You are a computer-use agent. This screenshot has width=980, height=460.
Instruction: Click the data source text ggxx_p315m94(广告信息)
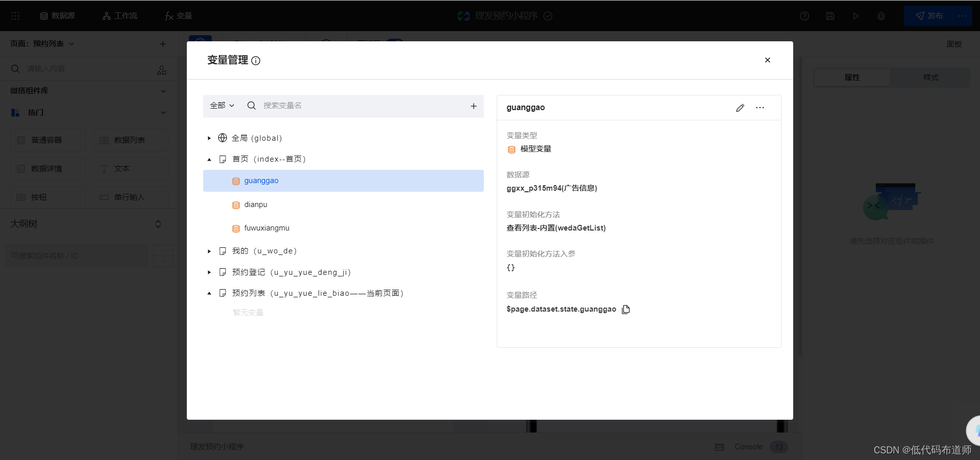point(552,188)
